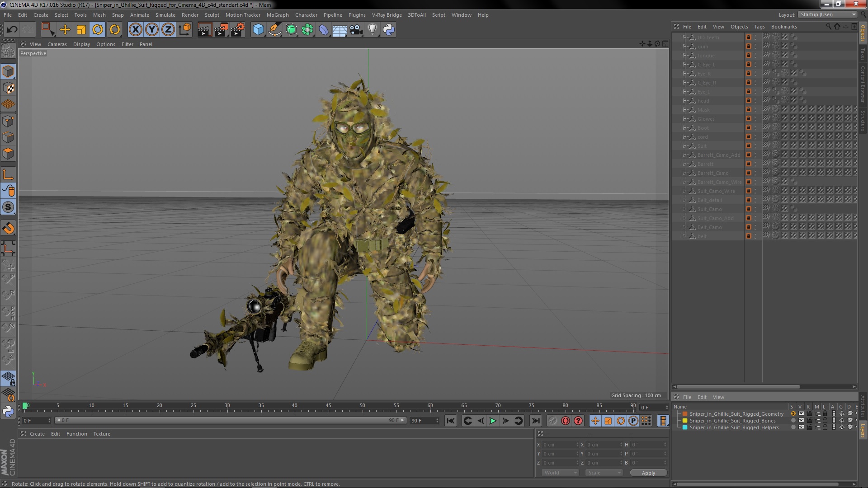
Task: Select the Move tool
Action: pos(65,30)
